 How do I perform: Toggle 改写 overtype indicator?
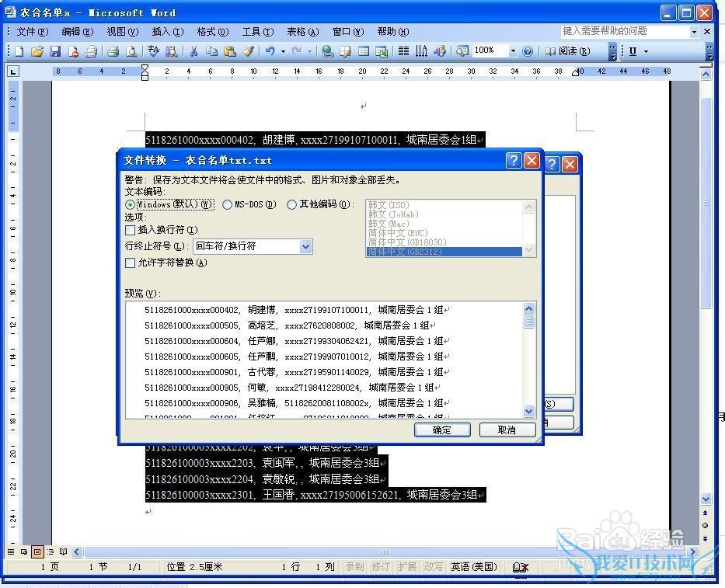coord(434,567)
